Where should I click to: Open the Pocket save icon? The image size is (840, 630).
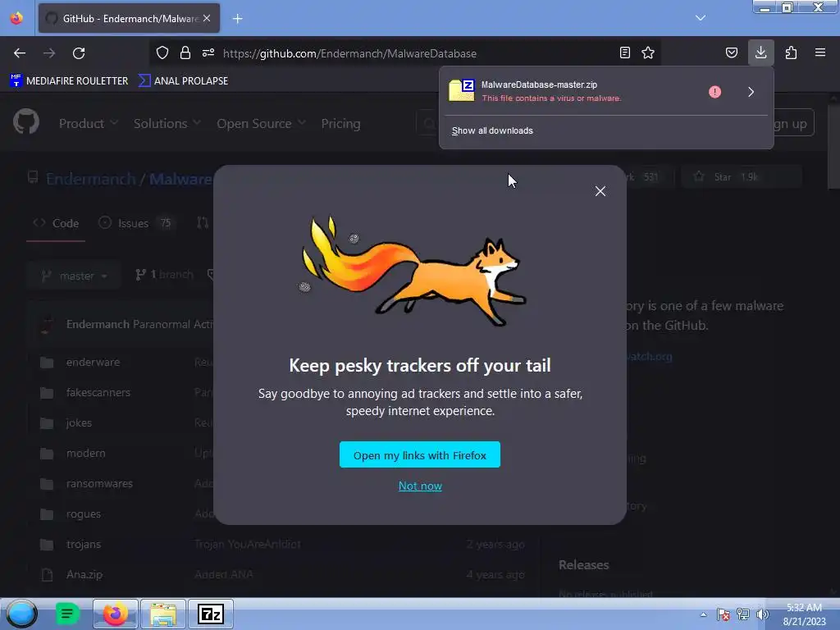click(731, 52)
